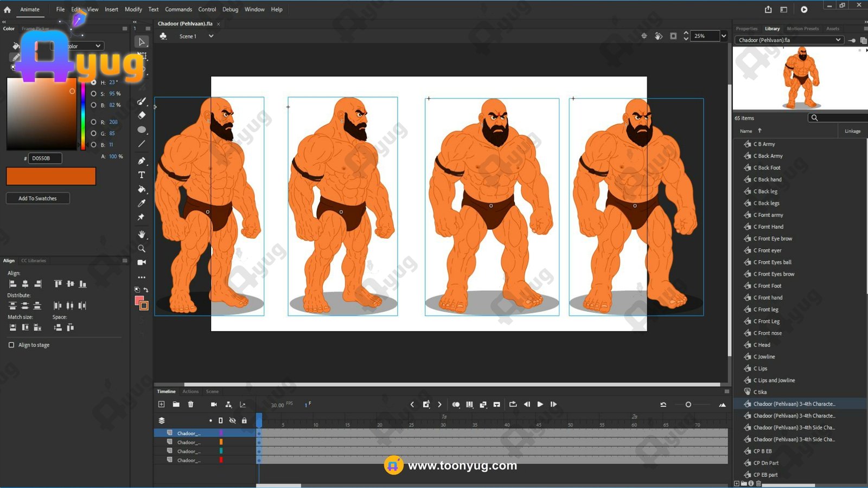The image size is (868, 488).
Task: Select the Zoom magnifier tool
Action: click(x=142, y=248)
